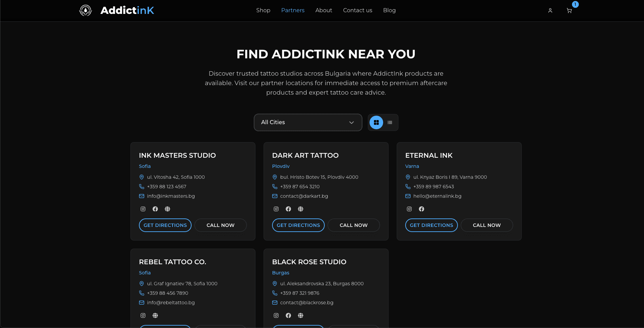Click the Dark Art Tattoo email envelope icon
644x328 pixels.
click(275, 196)
